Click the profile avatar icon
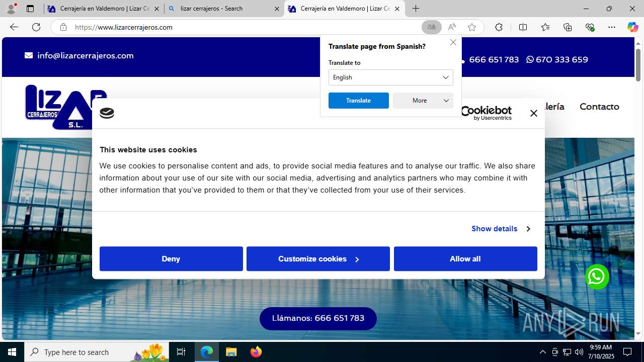Viewport: 644px width, 362px height. (12, 9)
